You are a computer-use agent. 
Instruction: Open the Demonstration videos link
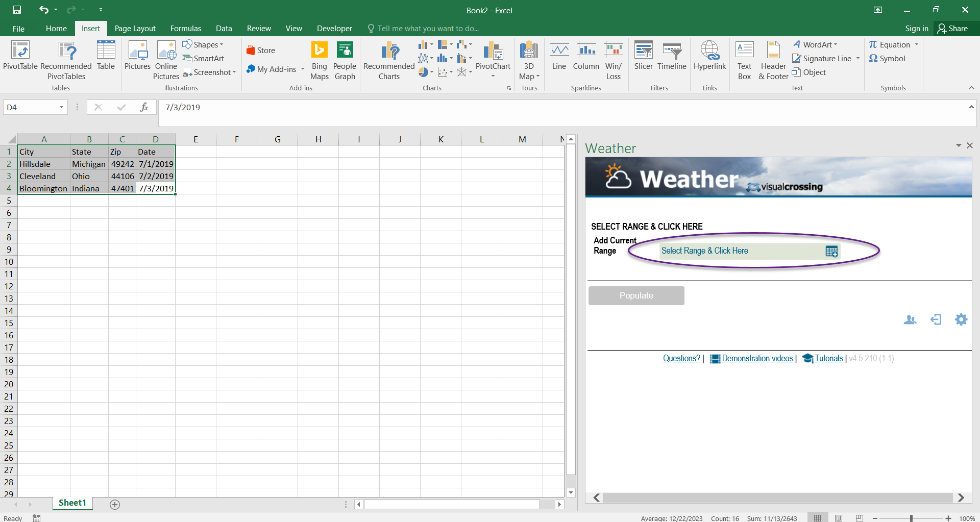tap(757, 358)
